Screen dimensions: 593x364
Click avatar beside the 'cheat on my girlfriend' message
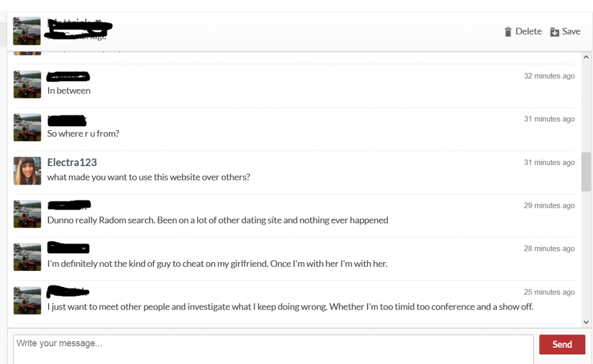(x=27, y=257)
